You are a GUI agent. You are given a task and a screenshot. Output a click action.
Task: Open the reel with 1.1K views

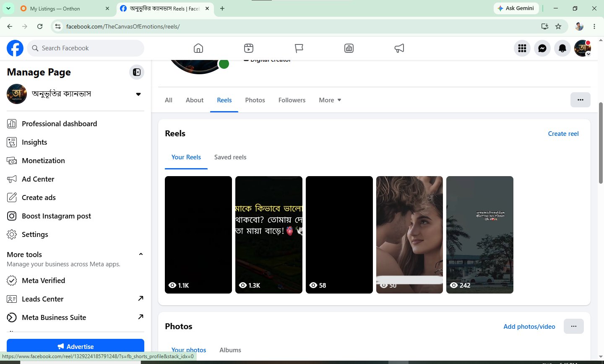pyautogui.click(x=198, y=235)
